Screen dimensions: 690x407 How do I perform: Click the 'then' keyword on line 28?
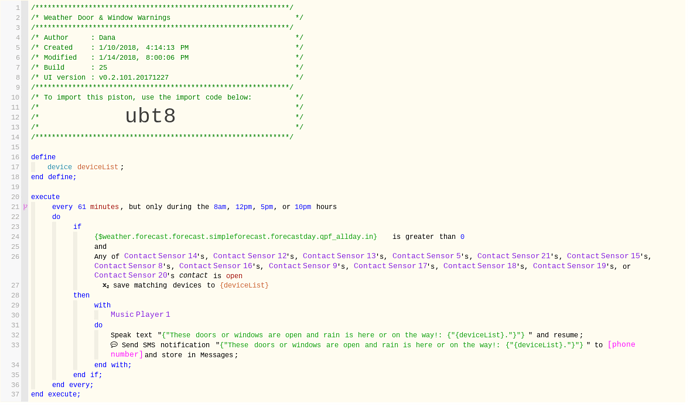click(81, 295)
